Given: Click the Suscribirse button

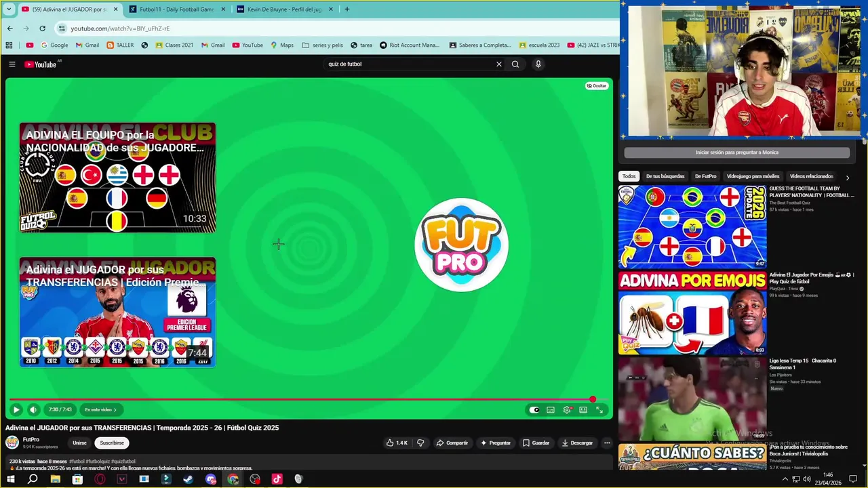Looking at the screenshot, I should pos(112,443).
